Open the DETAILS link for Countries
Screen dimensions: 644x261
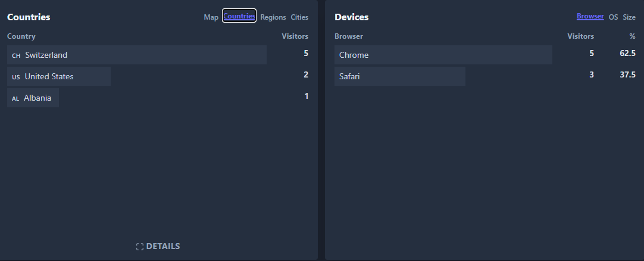point(163,246)
